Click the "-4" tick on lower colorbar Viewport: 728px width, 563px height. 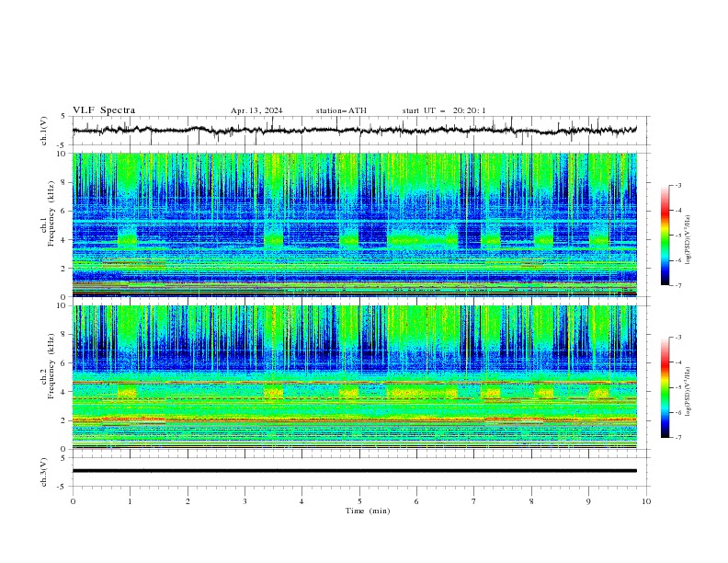(x=678, y=362)
